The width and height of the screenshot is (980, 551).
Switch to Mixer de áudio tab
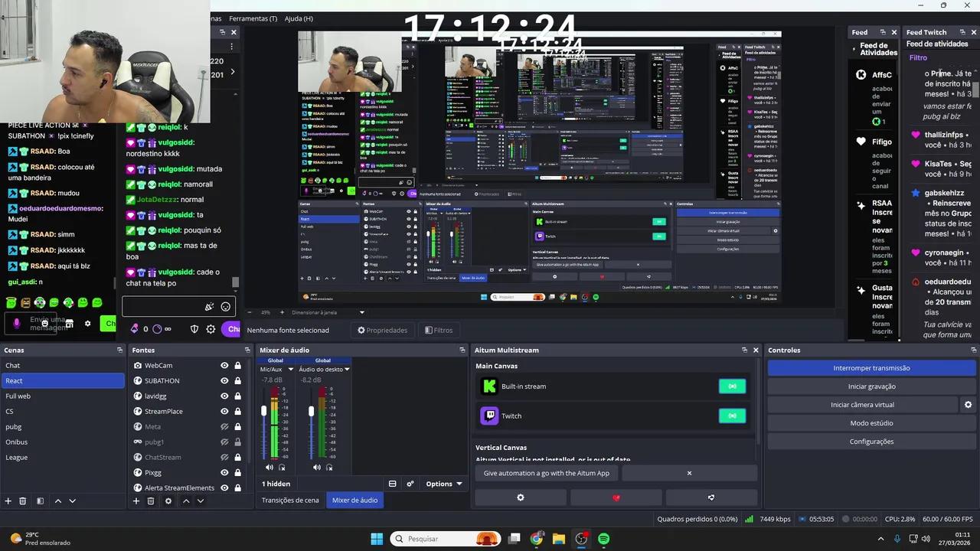(354, 500)
